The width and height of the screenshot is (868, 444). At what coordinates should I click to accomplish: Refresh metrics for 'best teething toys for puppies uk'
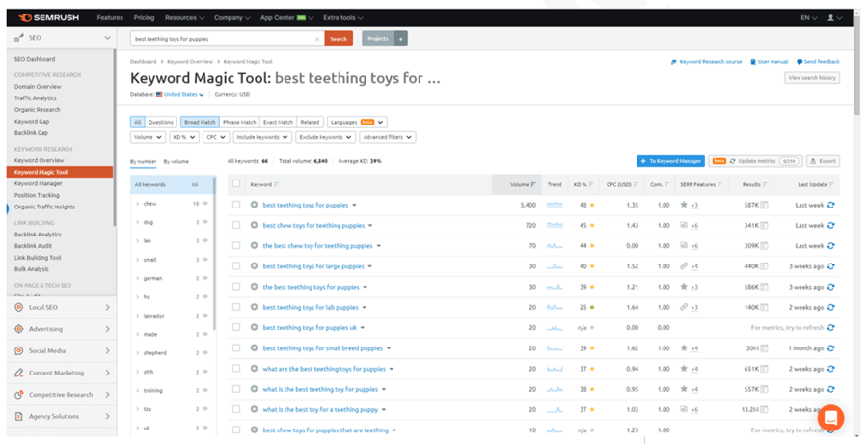[830, 327]
